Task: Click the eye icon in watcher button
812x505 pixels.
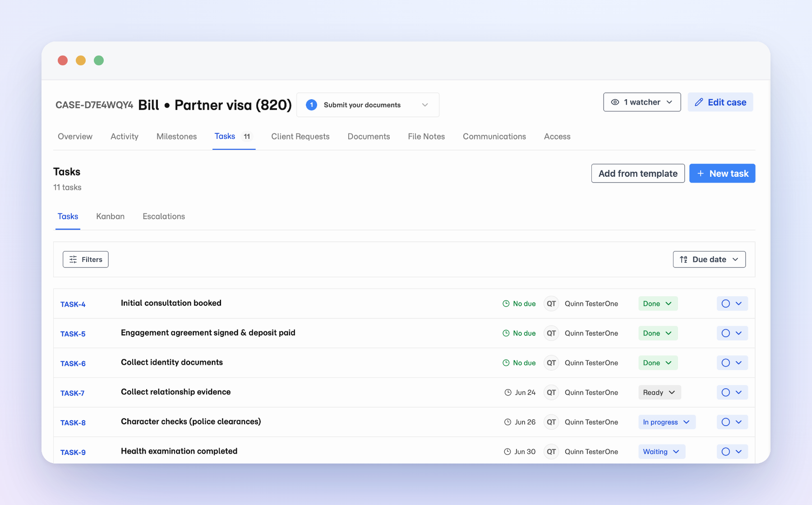Action: pos(615,102)
